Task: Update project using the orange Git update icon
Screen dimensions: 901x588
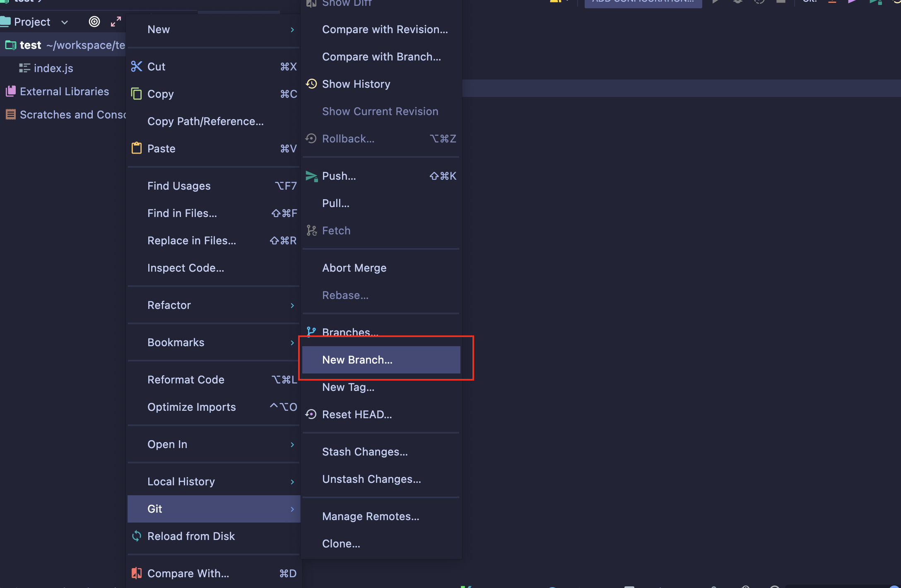Action: pos(831,2)
